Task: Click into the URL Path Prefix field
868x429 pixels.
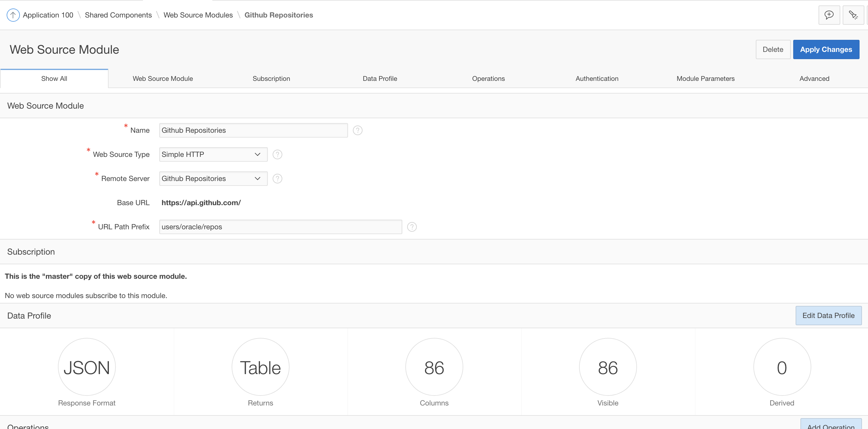Action: tap(280, 227)
